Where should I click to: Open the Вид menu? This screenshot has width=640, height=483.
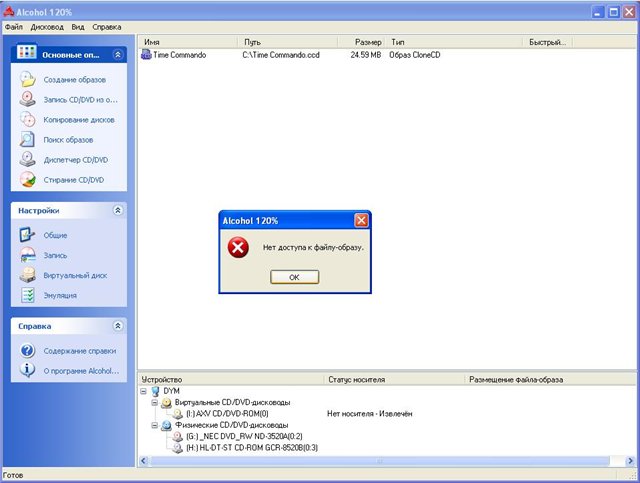tap(78, 27)
